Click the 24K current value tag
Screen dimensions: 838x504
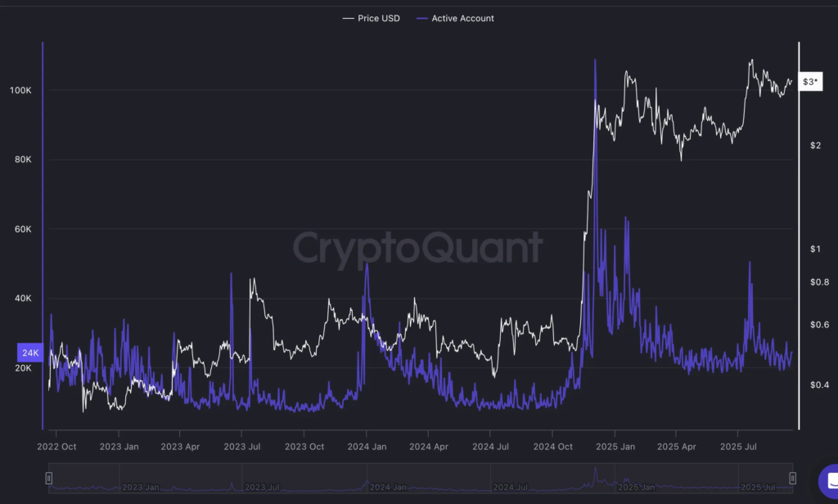tap(30, 353)
